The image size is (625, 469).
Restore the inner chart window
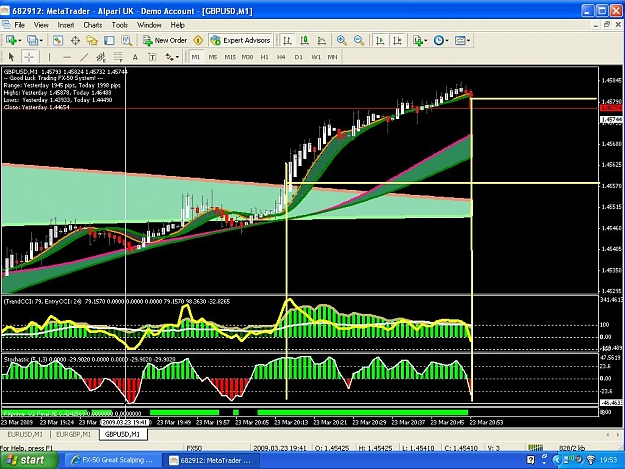click(607, 25)
